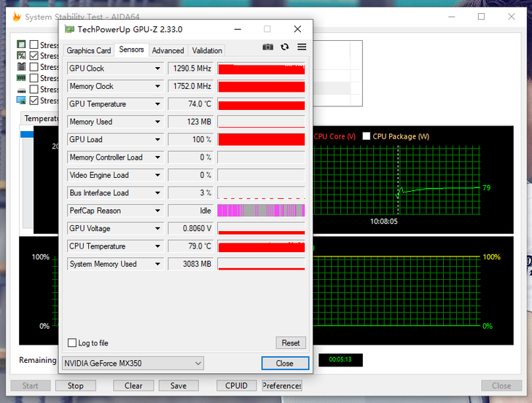Click Clear button in AIDA64
Viewport: 532px width, 403px height.
(x=133, y=386)
